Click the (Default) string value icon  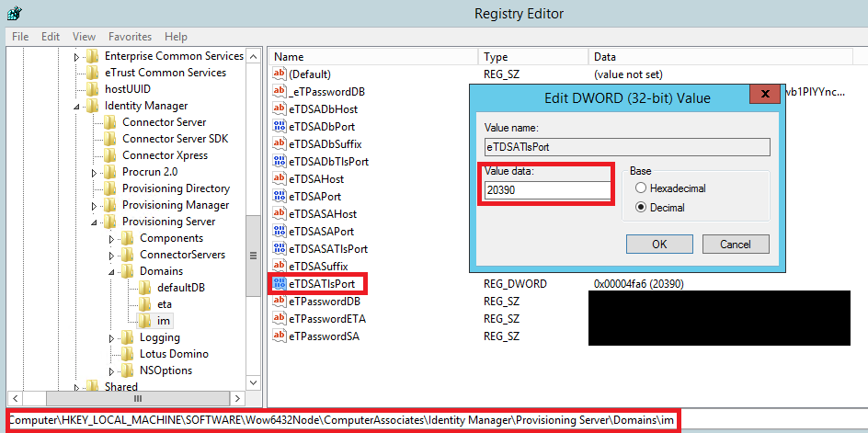point(280,74)
